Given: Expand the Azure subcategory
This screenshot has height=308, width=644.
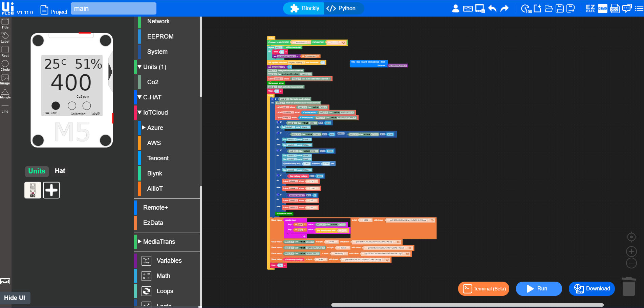Looking at the screenshot, I should click(x=144, y=128).
